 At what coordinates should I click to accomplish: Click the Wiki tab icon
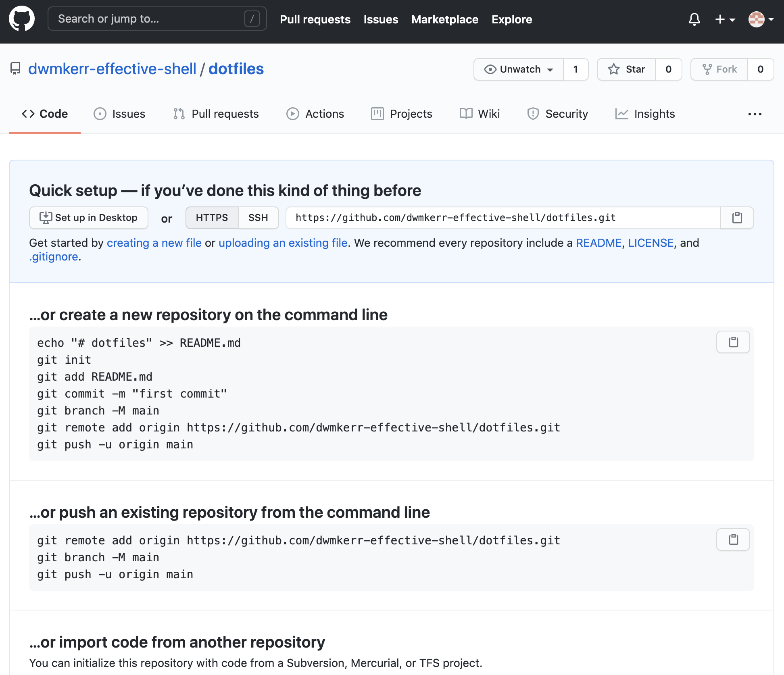point(465,113)
